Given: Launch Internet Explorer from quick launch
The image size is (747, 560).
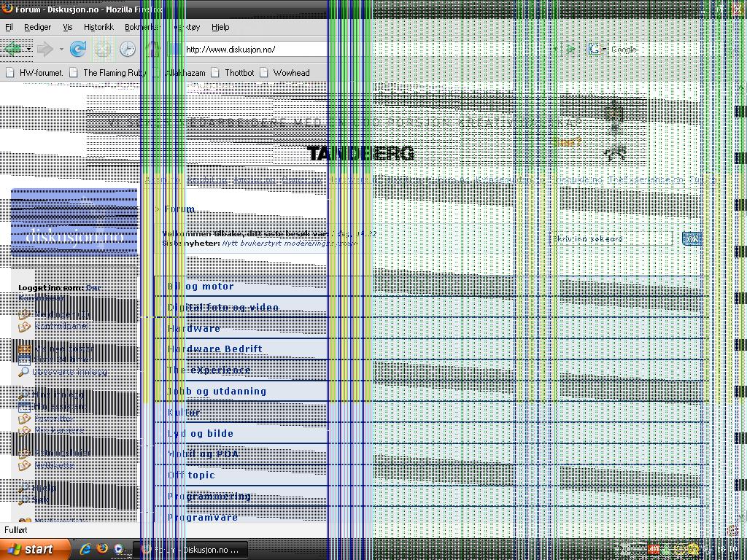Looking at the screenshot, I should click(x=85, y=549).
